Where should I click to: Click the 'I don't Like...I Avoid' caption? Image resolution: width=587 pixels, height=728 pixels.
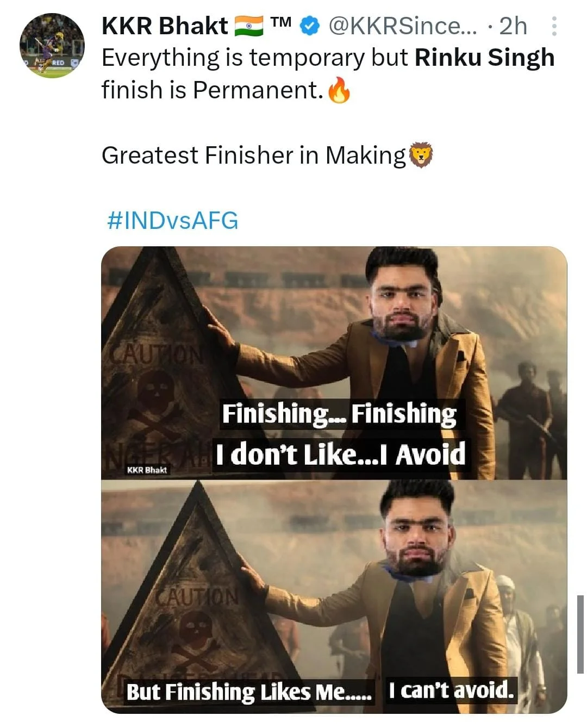340,454
